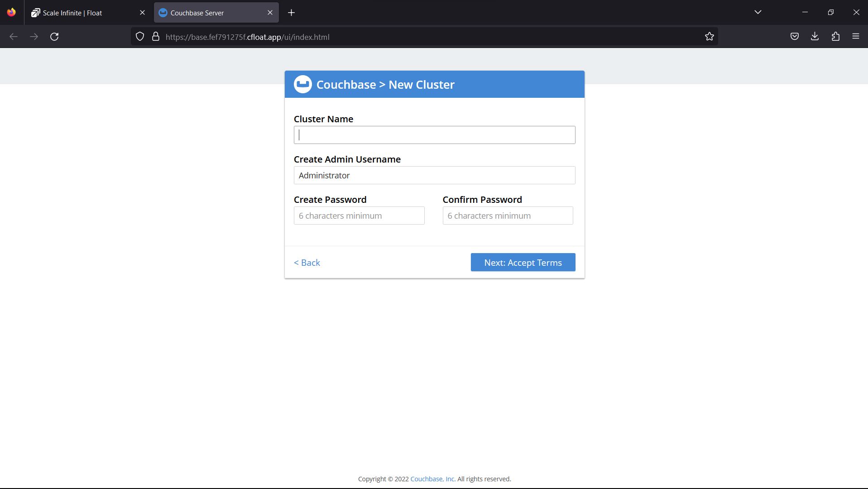Open the Firefox application menu
Screen dimensions: 868x489
856,37
